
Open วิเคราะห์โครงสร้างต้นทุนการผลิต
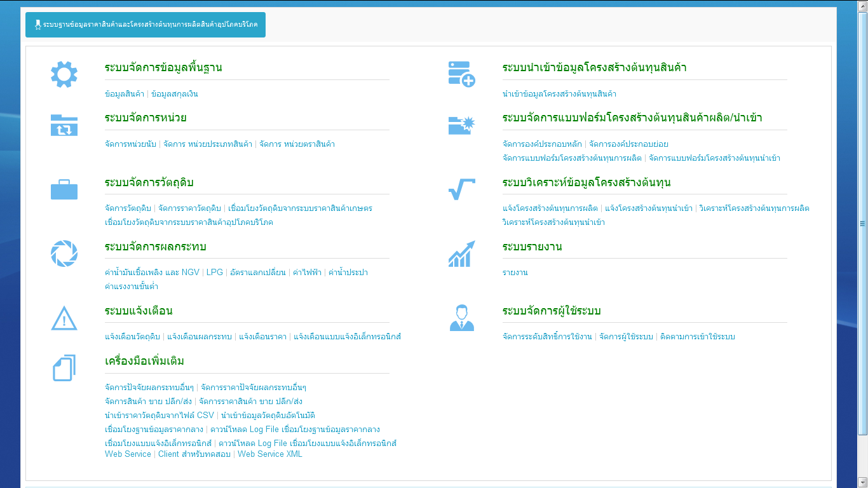[x=754, y=208]
